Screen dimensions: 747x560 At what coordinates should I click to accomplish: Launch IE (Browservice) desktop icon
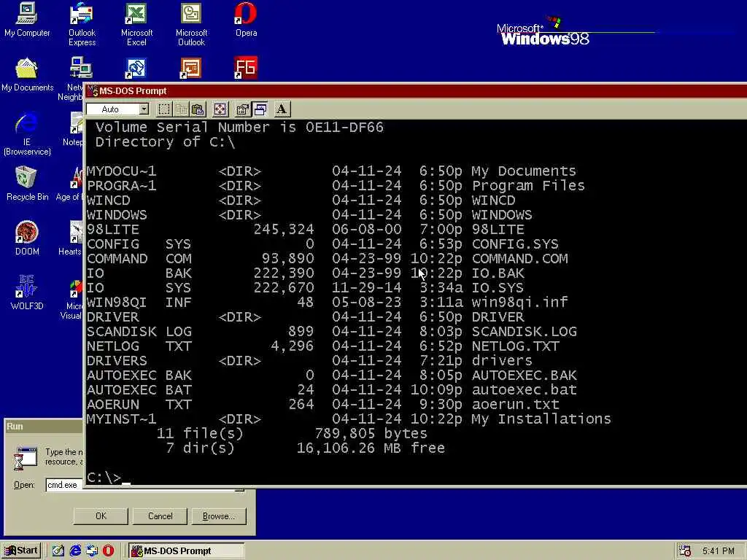click(x=27, y=133)
